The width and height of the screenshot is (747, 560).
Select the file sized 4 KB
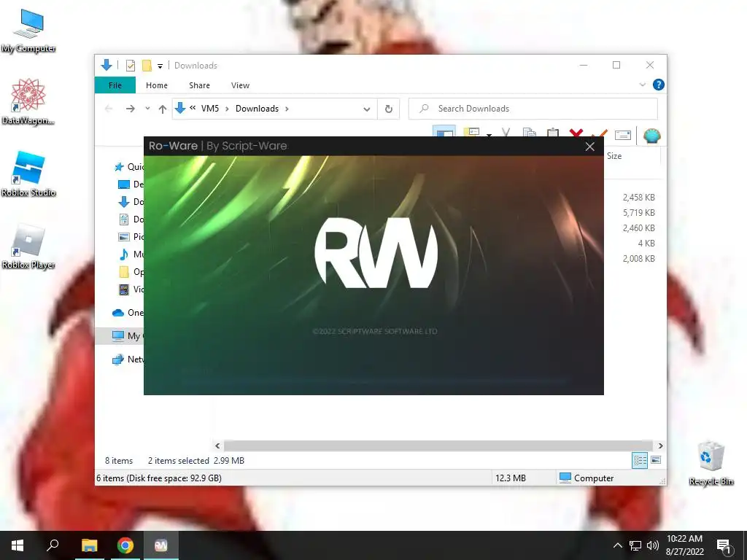click(x=646, y=243)
